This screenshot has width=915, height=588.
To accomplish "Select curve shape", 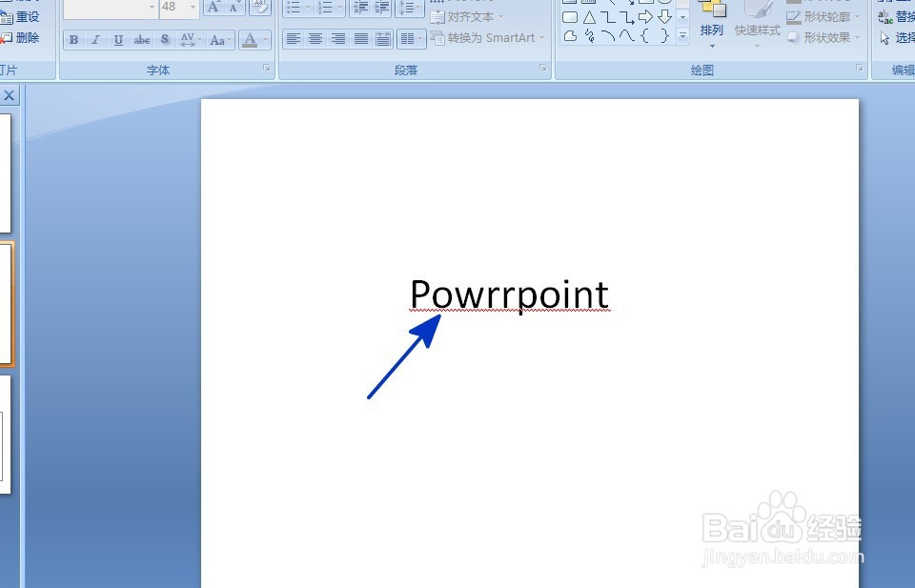I will [x=627, y=36].
